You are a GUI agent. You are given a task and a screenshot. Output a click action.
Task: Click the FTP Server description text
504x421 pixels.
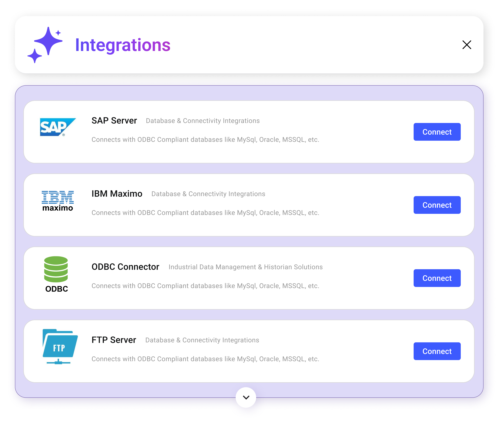click(x=206, y=359)
